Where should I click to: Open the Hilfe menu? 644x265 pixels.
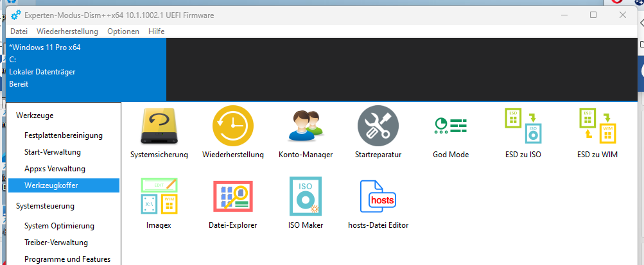[x=157, y=31]
